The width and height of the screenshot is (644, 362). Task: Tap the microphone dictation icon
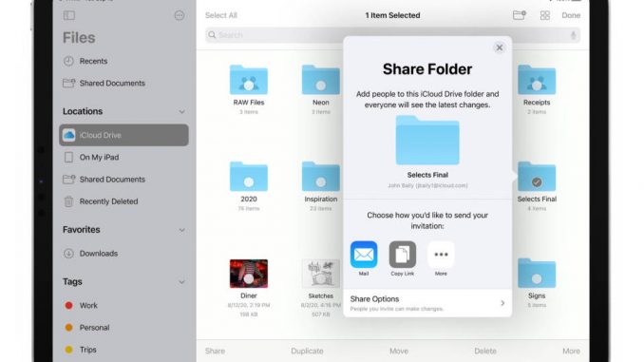coord(574,35)
